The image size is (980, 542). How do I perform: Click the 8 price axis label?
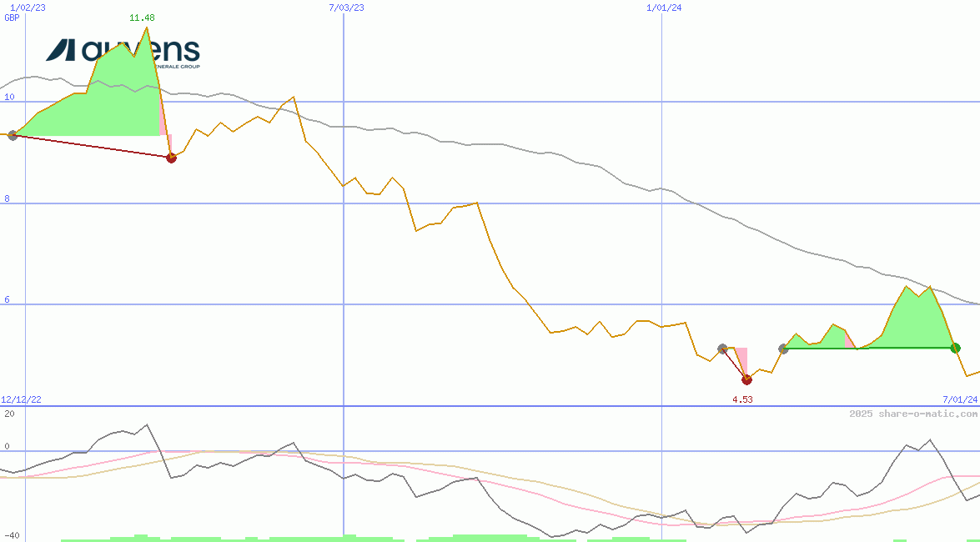(x=7, y=198)
